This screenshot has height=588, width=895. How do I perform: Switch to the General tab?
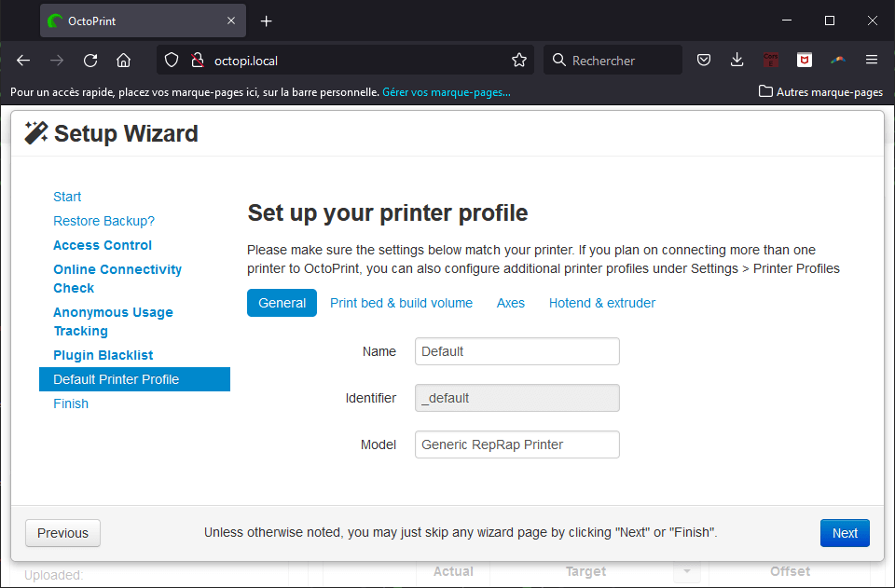pyautogui.click(x=282, y=303)
